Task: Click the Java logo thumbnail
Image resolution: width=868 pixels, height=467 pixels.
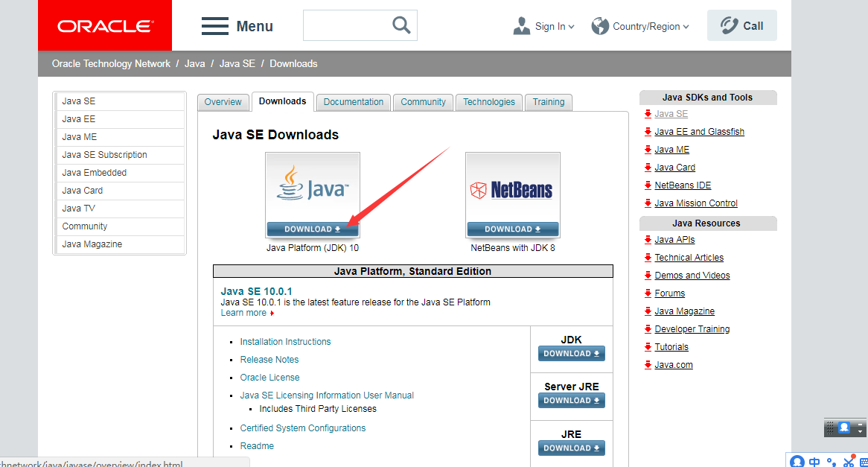Action: click(313, 187)
